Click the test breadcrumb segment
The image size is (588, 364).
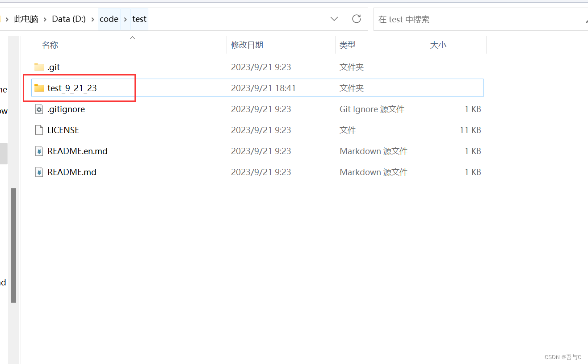point(139,19)
